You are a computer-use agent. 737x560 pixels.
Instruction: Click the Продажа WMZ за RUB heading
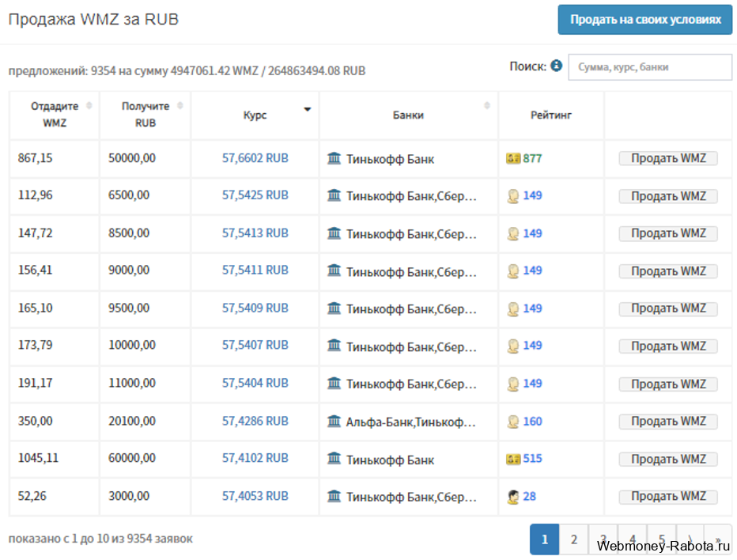93,19
